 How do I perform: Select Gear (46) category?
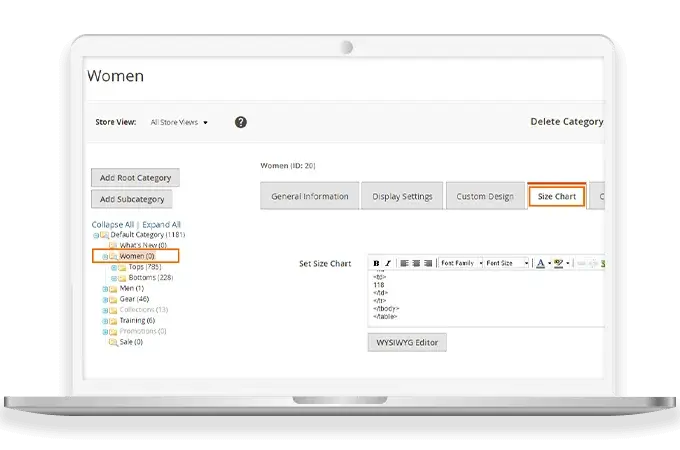pos(134,299)
